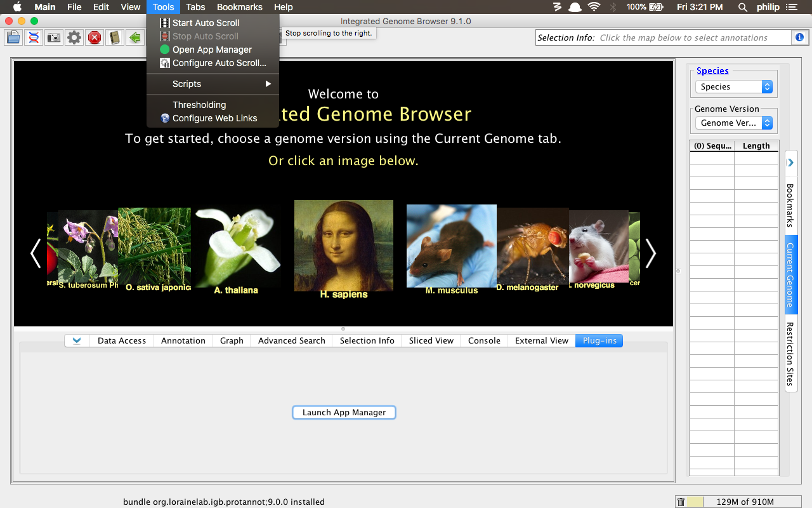Select the R. norvegicus rat image
This screenshot has width=812, height=508.
pyautogui.click(x=599, y=246)
